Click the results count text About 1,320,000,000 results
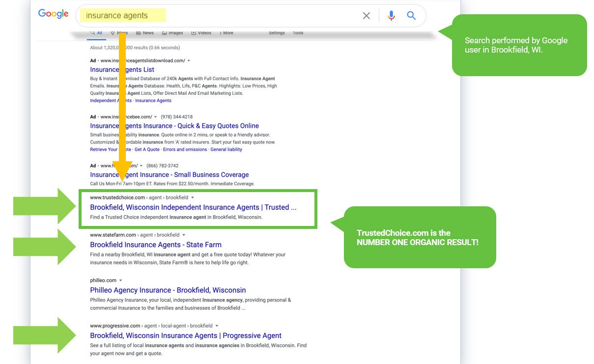The image size is (594, 364). coord(135,48)
